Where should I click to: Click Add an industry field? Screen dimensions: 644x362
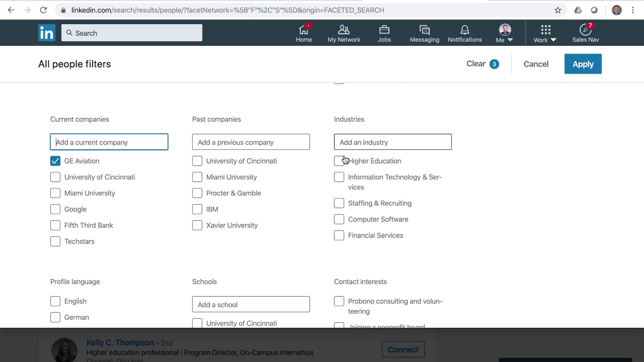tap(393, 142)
